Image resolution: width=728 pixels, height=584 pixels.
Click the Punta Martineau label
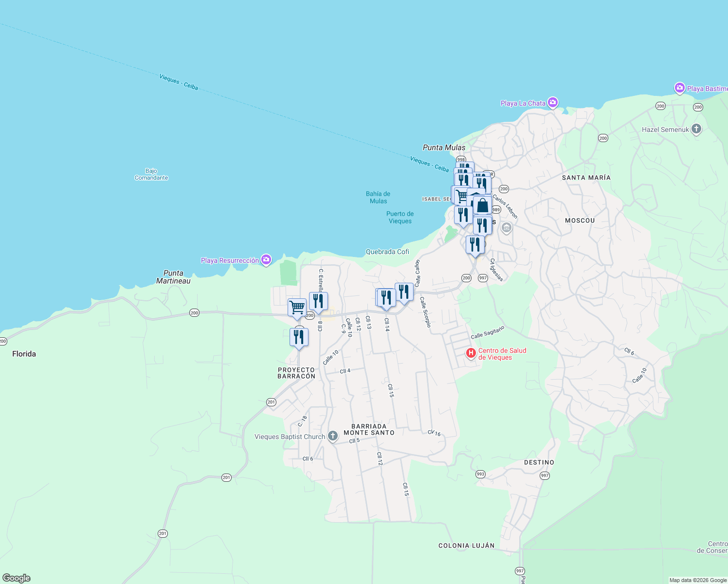(173, 277)
